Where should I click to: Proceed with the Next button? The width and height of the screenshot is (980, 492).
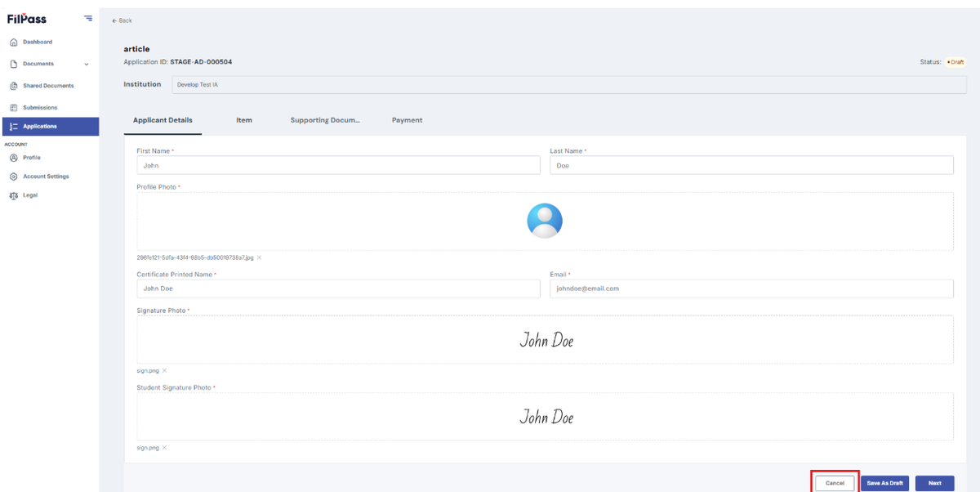point(934,483)
